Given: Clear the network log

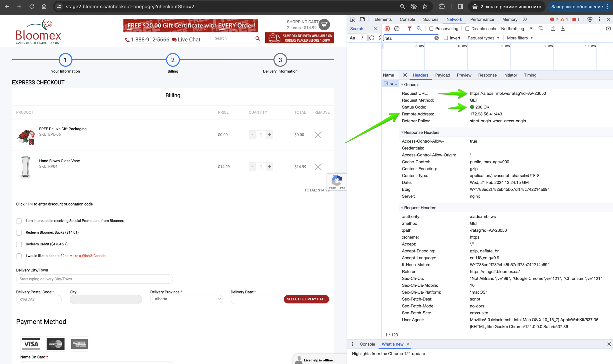Looking at the screenshot, I should pyautogui.click(x=397, y=29).
